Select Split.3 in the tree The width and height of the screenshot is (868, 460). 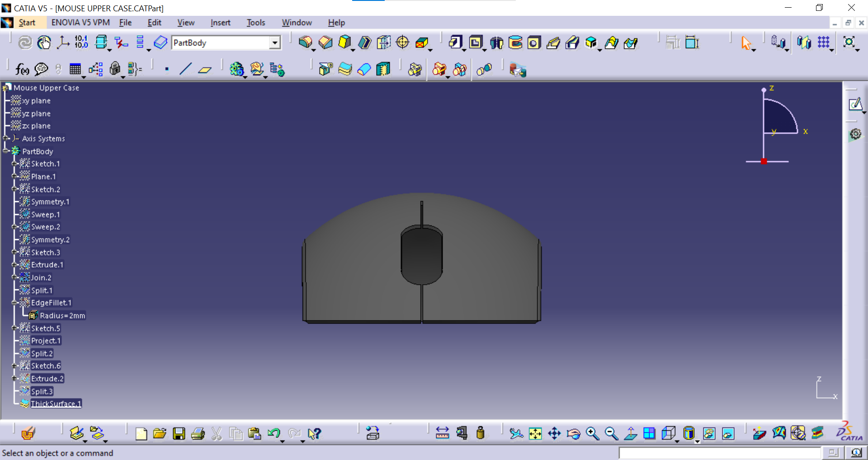coord(42,391)
